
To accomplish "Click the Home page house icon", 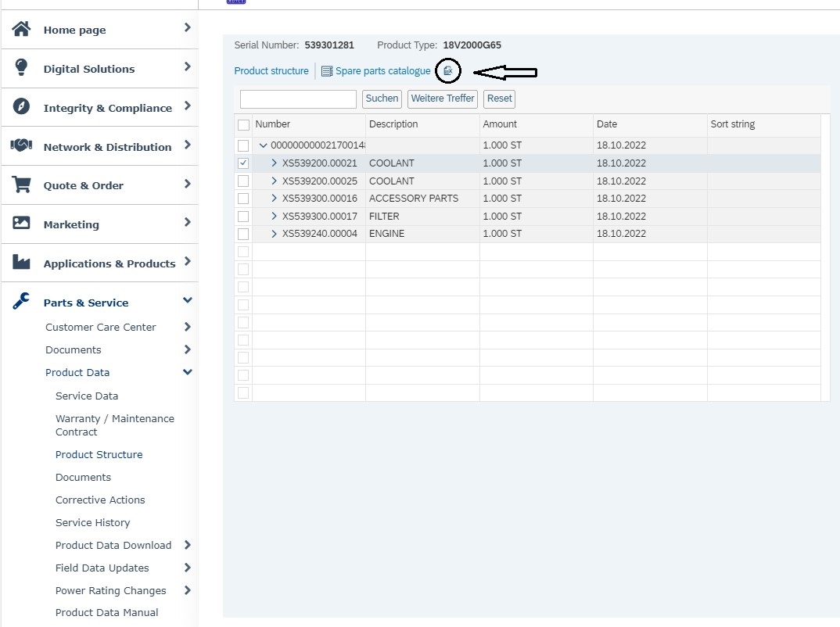I will tap(21, 29).
